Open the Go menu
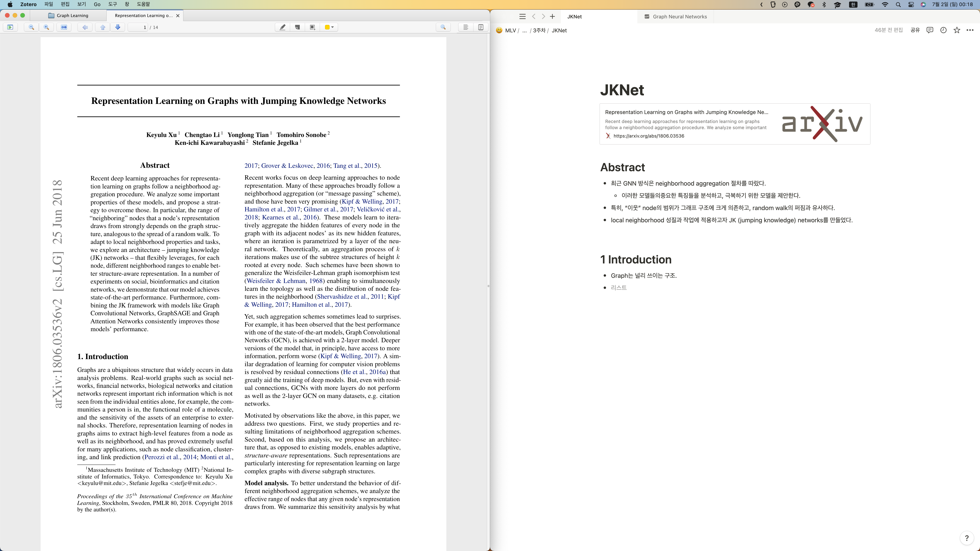Image resolution: width=980 pixels, height=551 pixels. (97, 4)
